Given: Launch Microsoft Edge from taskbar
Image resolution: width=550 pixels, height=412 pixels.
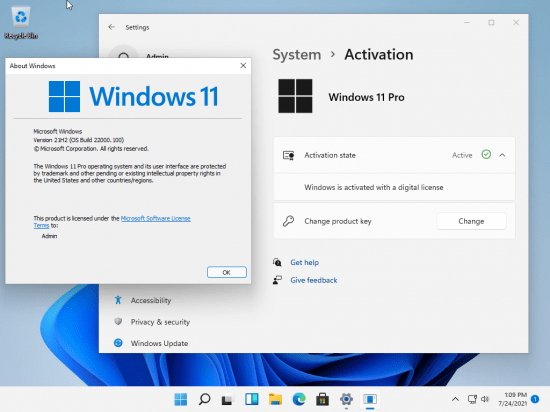Looking at the screenshot, I should [x=299, y=399].
